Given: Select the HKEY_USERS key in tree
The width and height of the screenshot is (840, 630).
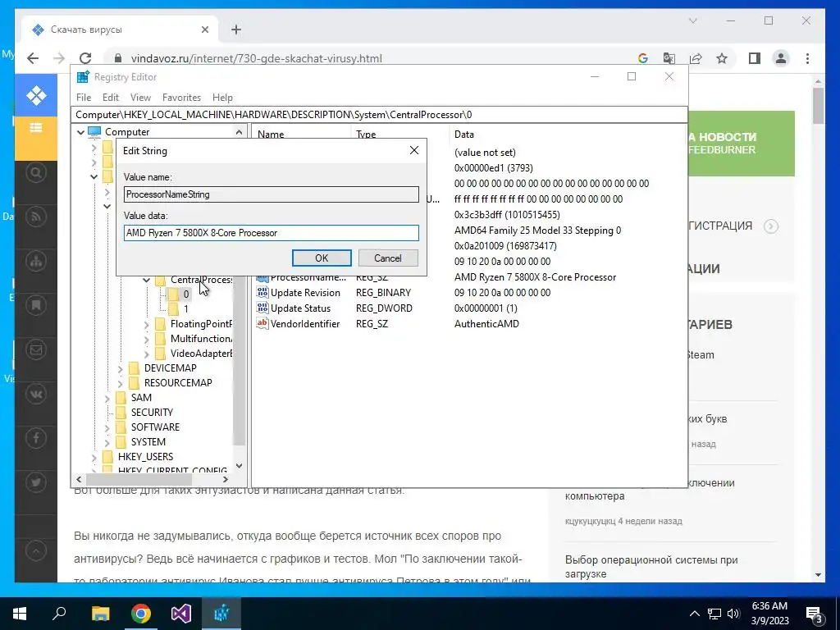Looking at the screenshot, I should (145, 456).
